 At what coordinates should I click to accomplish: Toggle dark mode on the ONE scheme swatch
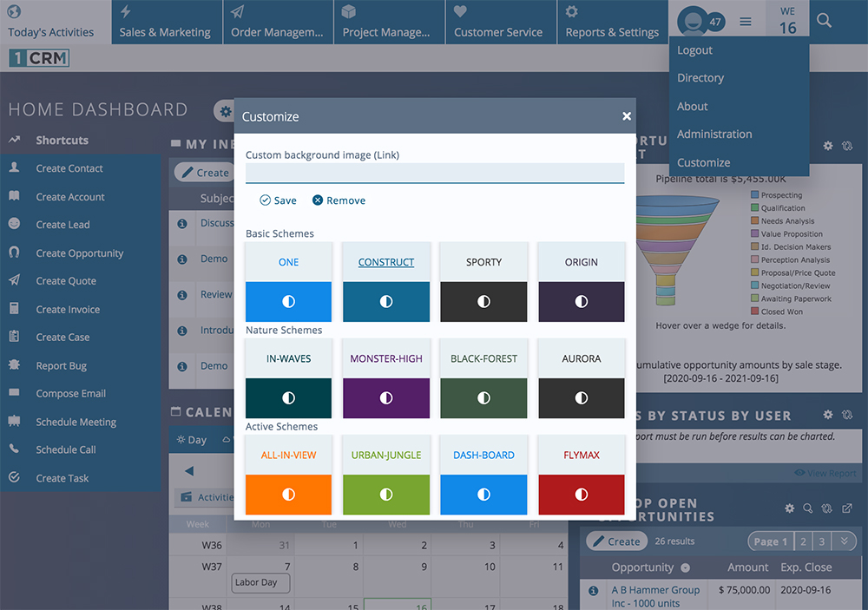(288, 302)
